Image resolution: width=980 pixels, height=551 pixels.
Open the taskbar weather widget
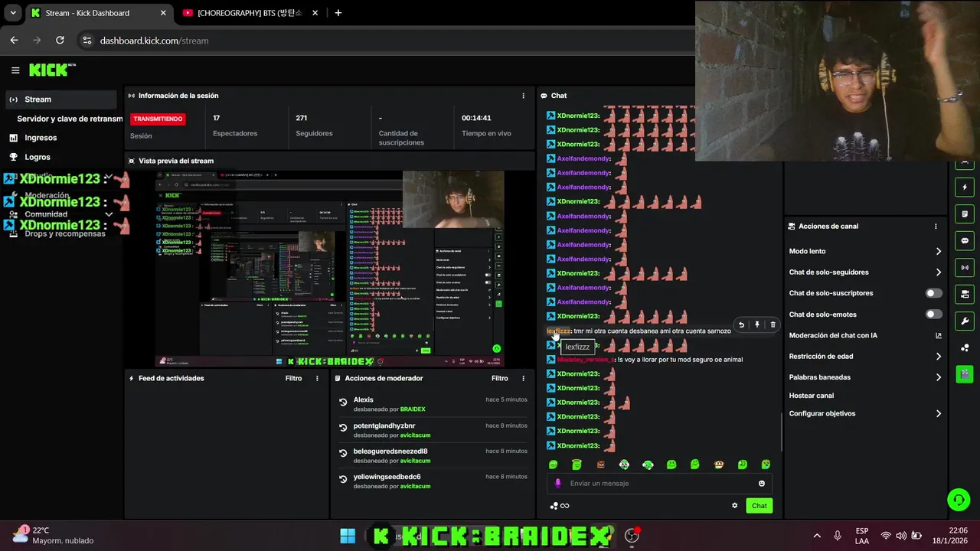pos(54,535)
